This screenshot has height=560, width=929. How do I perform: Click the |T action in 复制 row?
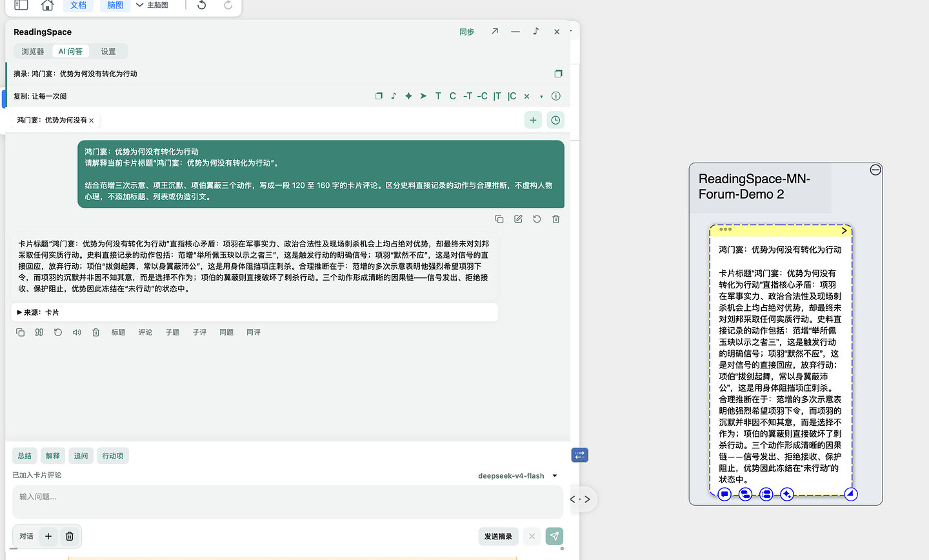click(497, 96)
